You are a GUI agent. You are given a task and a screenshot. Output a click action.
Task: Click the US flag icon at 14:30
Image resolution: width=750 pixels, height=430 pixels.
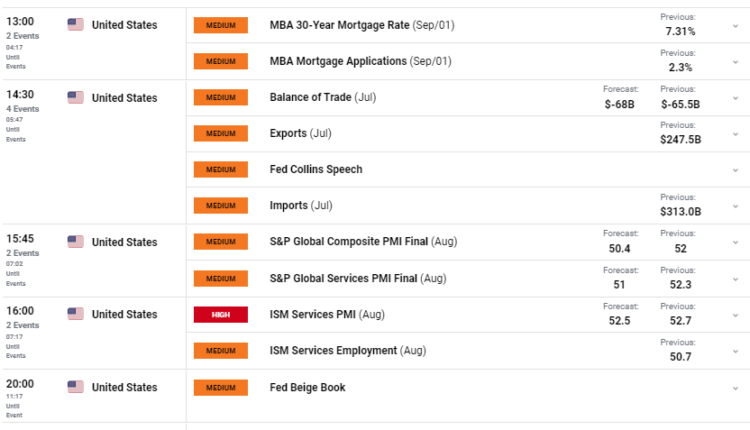coord(75,98)
